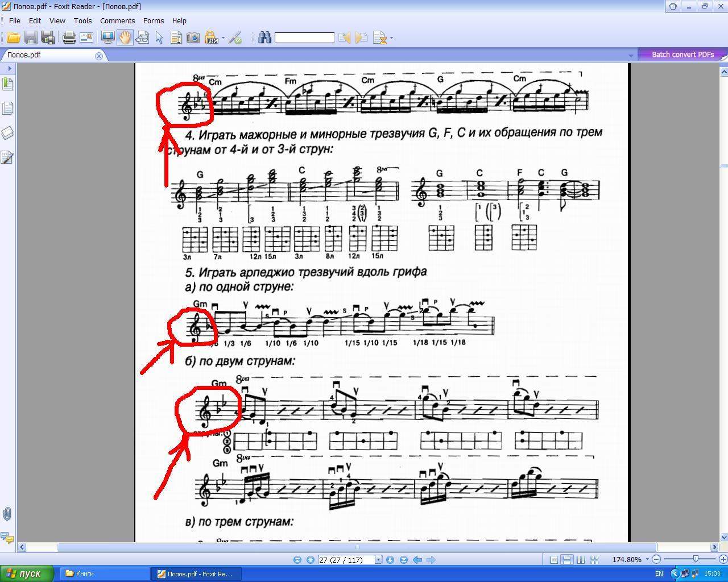Switch to the Книги taskbar window
This screenshot has height=582, width=728.
(104, 573)
